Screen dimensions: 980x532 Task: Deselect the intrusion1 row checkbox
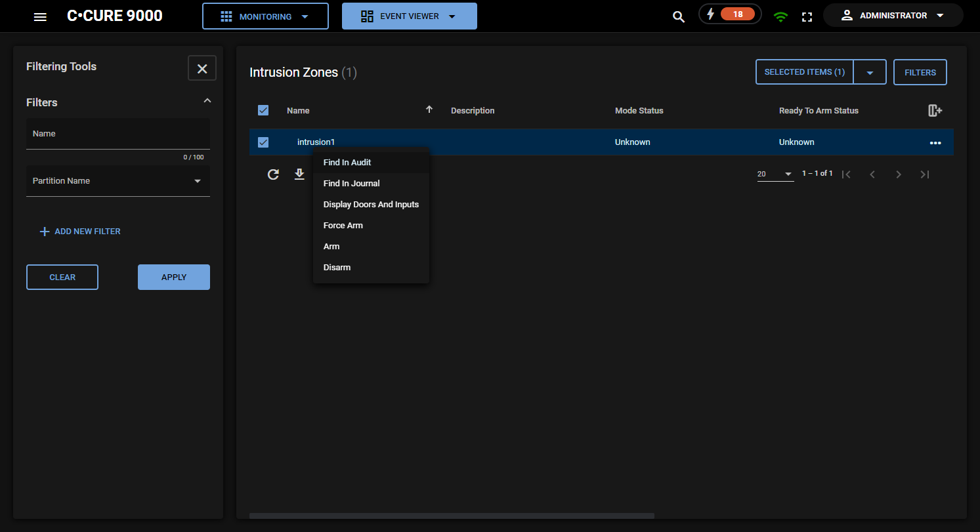[x=263, y=142]
